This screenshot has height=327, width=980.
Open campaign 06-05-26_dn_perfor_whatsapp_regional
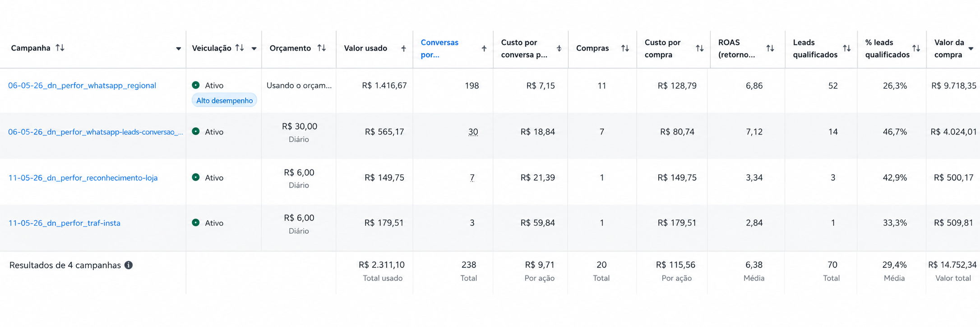(x=82, y=85)
